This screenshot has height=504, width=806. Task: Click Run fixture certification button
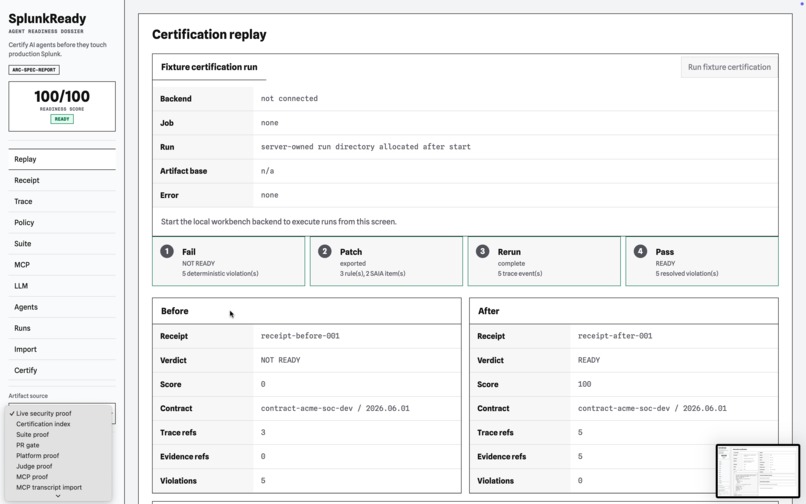(x=729, y=67)
